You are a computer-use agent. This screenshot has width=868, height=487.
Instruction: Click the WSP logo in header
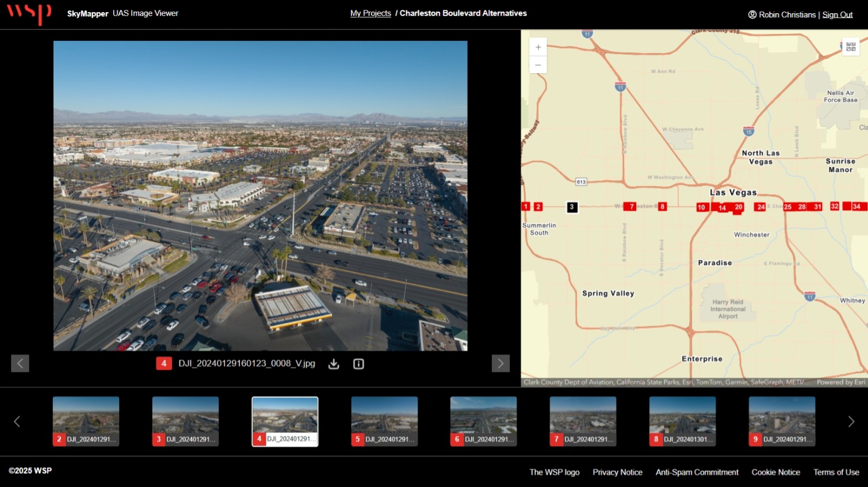[29, 13]
